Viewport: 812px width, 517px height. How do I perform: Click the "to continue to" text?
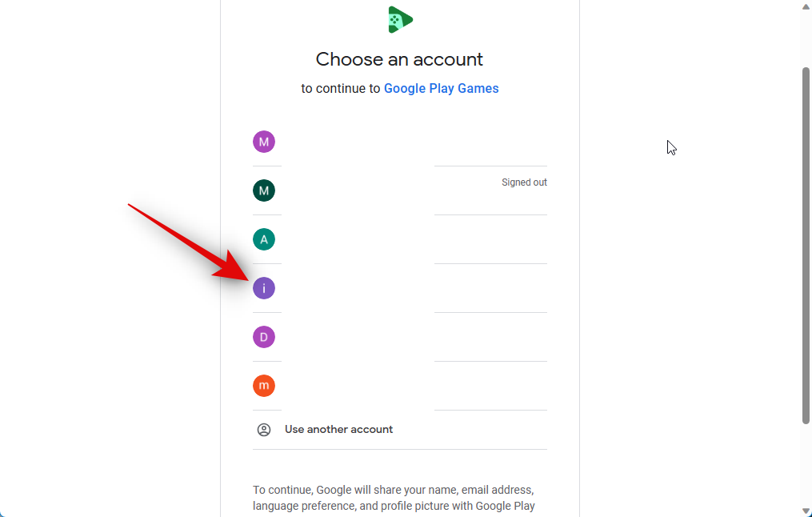tap(341, 89)
